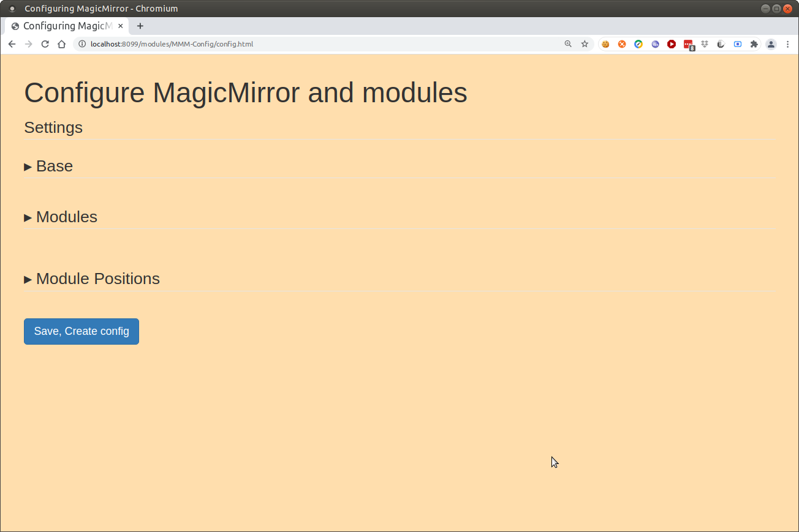Open the red play button extension
The width and height of the screenshot is (799, 532).
click(x=672, y=44)
